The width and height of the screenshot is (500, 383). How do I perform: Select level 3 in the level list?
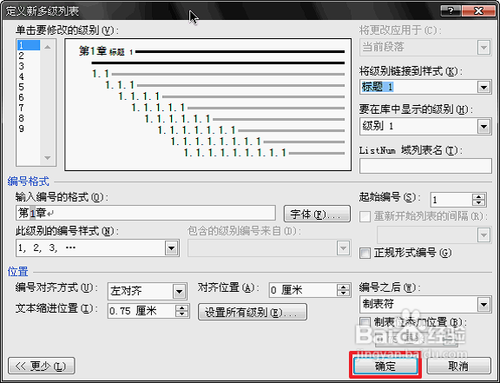tap(29, 66)
